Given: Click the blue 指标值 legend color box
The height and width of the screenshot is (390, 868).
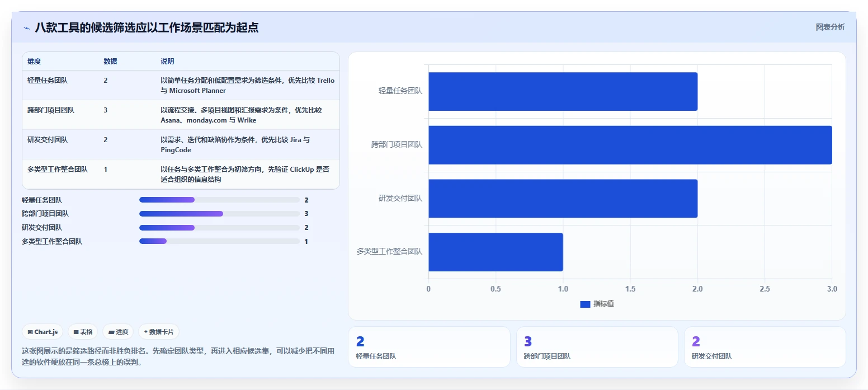Looking at the screenshot, I should point(585,304).
